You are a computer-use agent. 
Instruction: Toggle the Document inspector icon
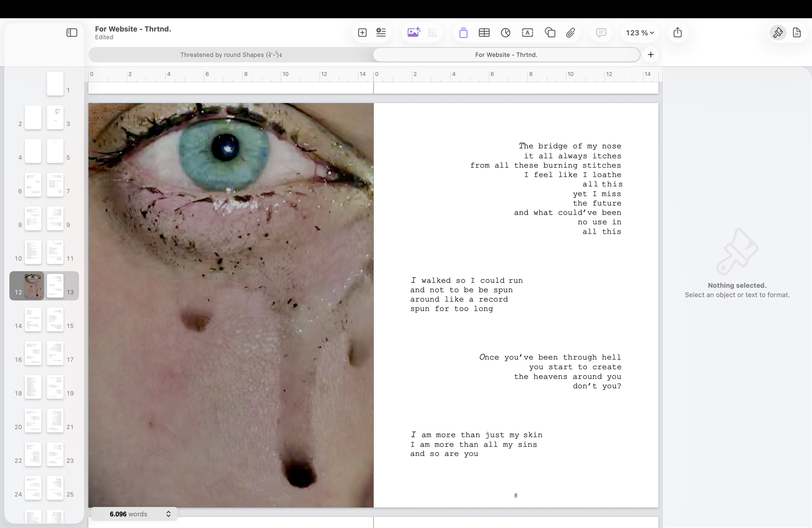tap(797, 33)
